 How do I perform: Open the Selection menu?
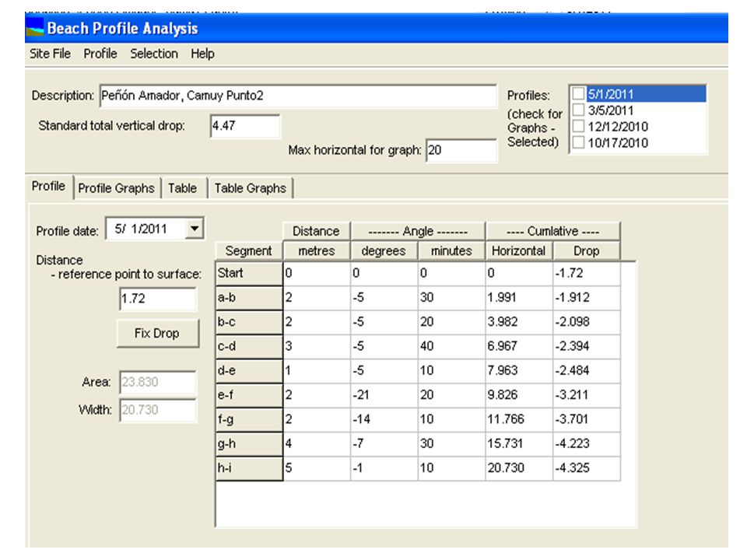[x=154, y=54]
